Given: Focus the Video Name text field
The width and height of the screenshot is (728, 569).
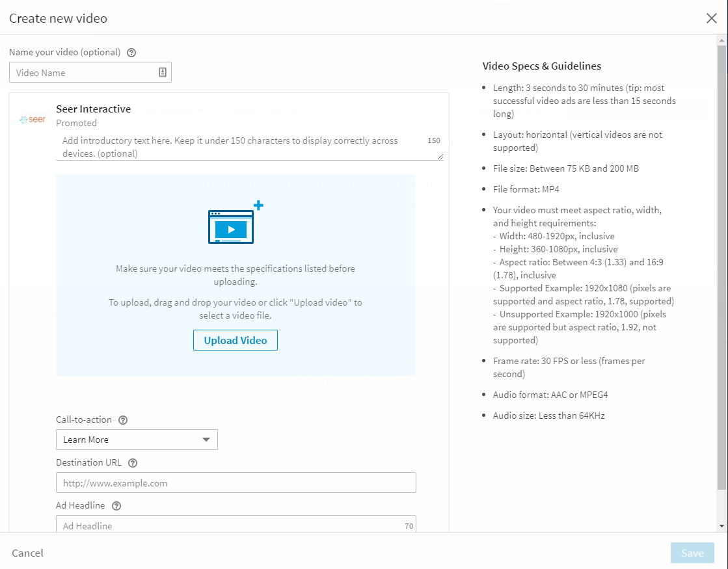Looking at the screenshot, I should 85,73.
